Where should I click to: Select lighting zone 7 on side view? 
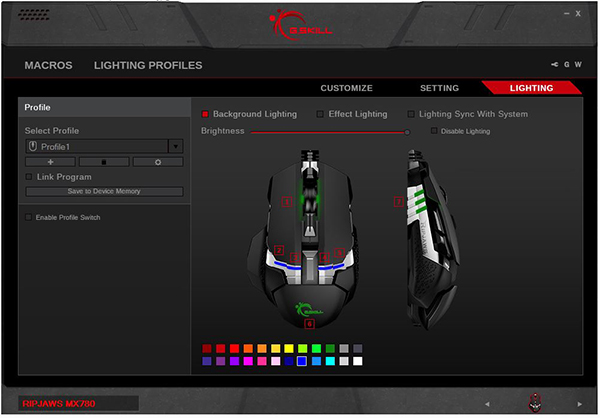pyautogui.click(x=399, y=201)
